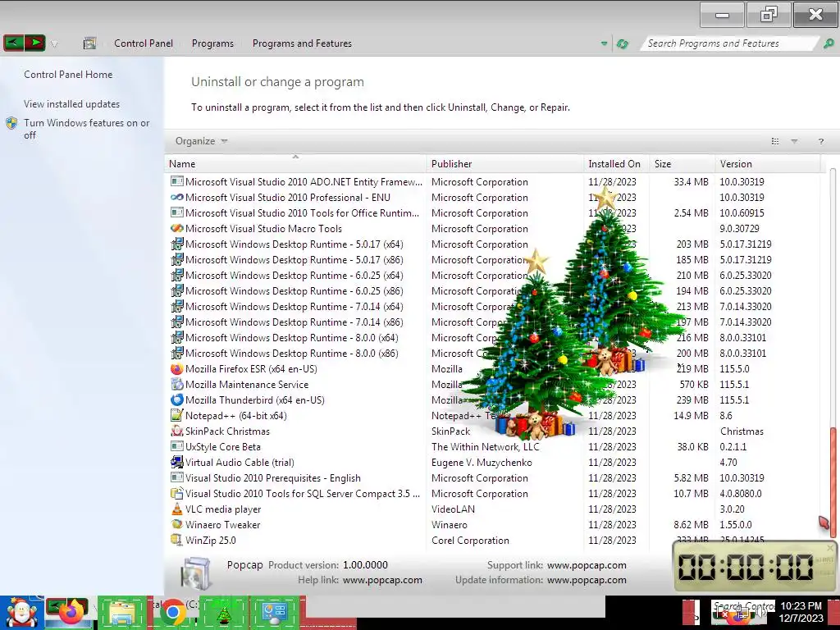
Task: Open Firefox from the taskbar
Action: click(70, 613)
